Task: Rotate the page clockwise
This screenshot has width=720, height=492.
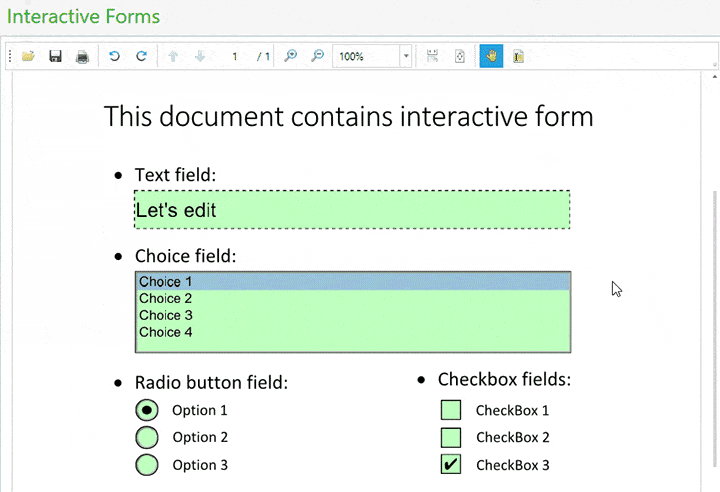Action: tap(141, 56)
